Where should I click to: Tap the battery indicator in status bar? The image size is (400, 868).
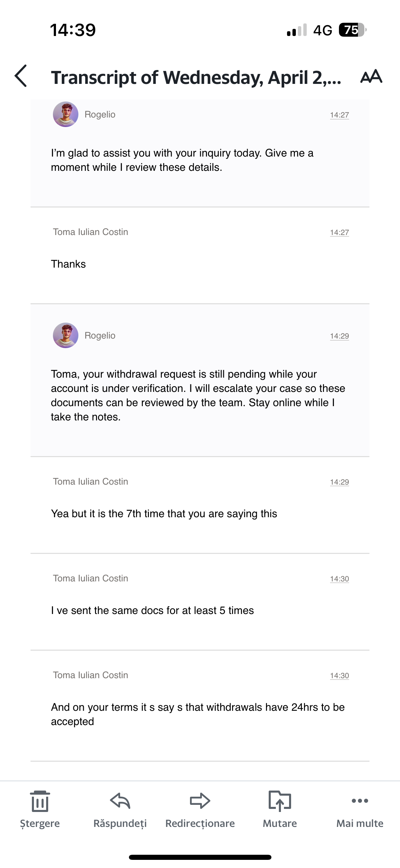click(352, 30)
